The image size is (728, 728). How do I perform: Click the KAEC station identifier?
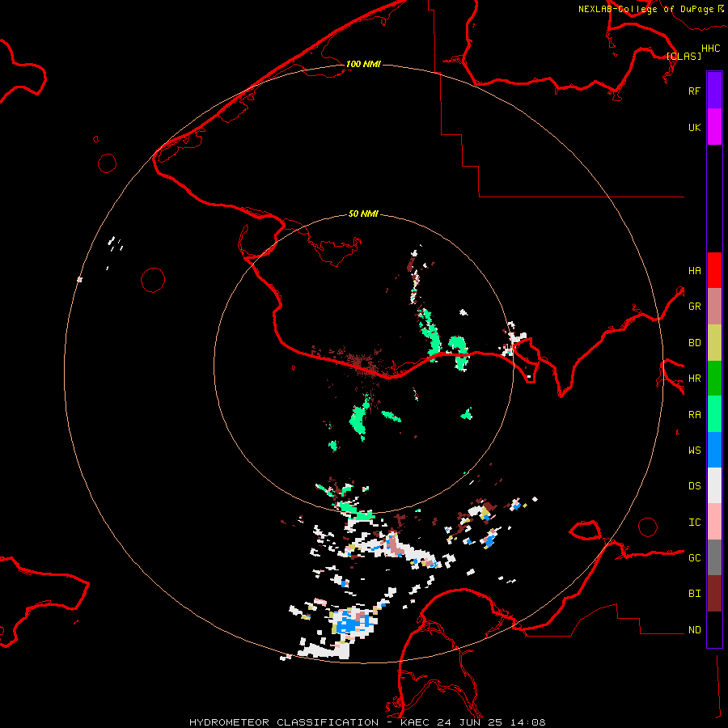point(417,722)
